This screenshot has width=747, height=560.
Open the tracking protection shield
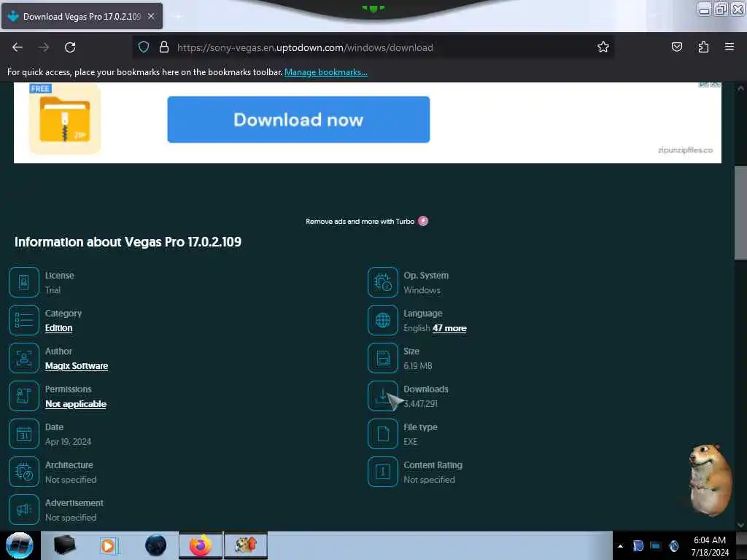point(144,47)
